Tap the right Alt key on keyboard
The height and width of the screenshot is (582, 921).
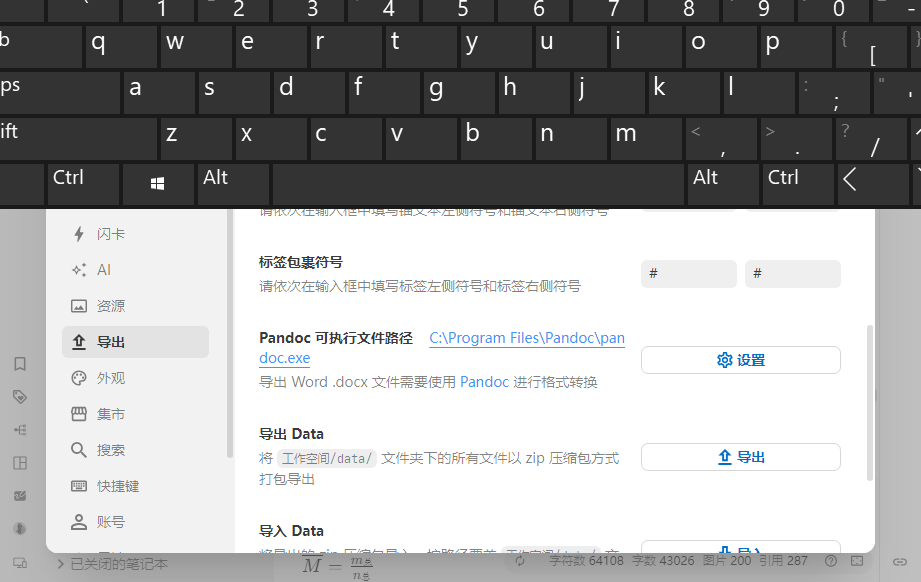722,184
